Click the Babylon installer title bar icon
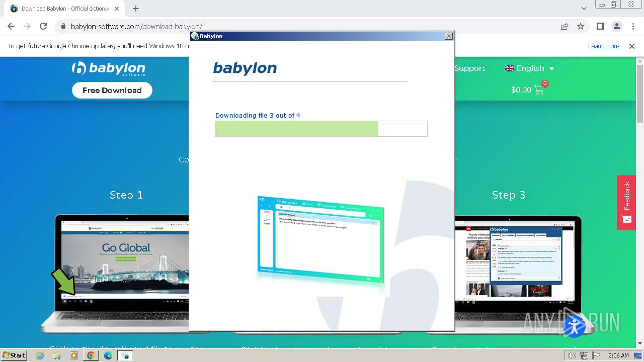This screenshot has height=362, width=644. [x=195, y=36]
